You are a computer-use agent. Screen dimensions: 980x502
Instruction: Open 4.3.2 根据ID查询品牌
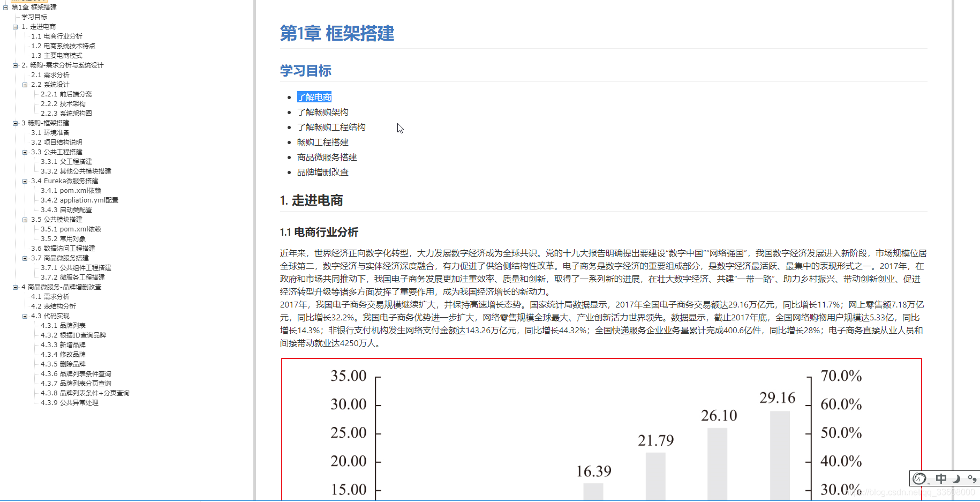click(x=73, y=335)
